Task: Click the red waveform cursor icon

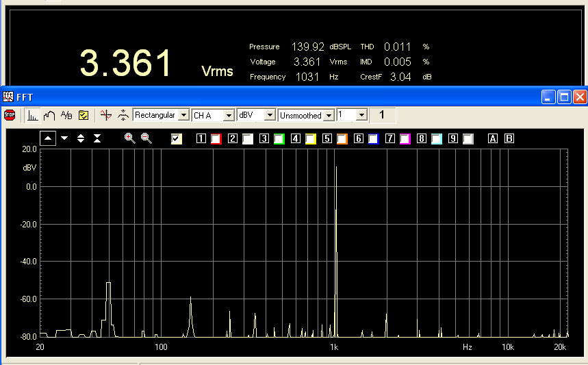Action: (105, 116)
